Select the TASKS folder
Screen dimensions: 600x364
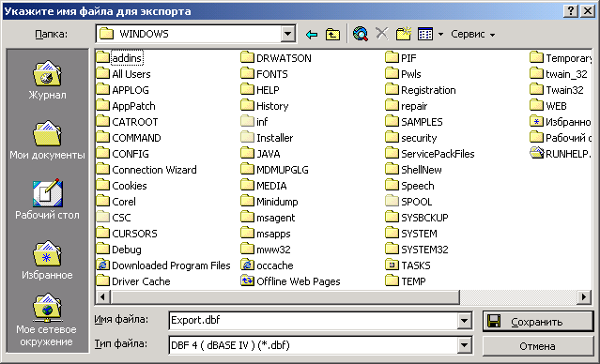point(408,265)
